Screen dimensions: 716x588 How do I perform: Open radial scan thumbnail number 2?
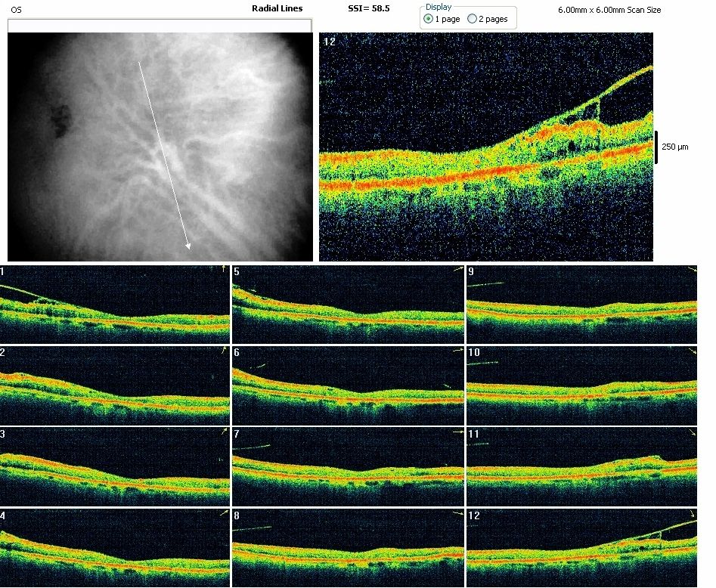tap(115, 385)
